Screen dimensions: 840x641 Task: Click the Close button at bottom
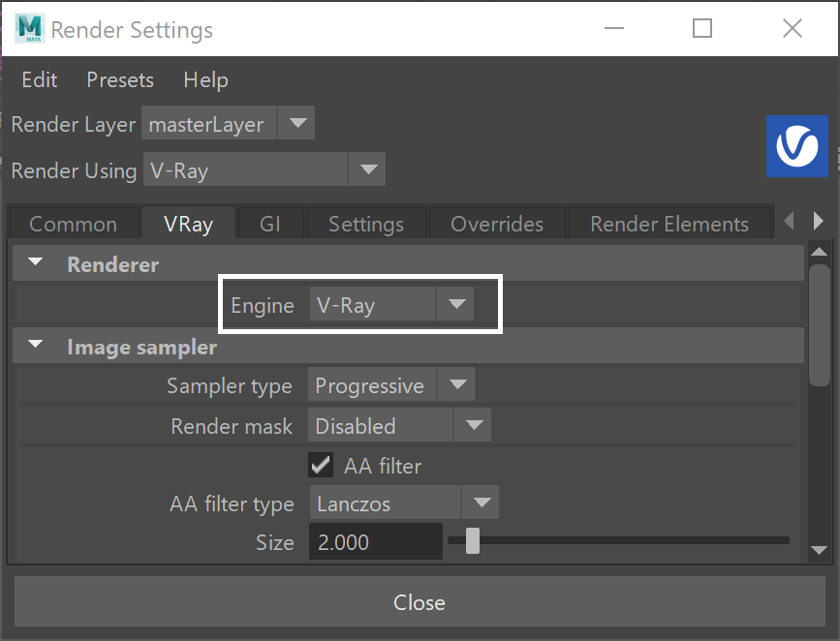point(420,601)
